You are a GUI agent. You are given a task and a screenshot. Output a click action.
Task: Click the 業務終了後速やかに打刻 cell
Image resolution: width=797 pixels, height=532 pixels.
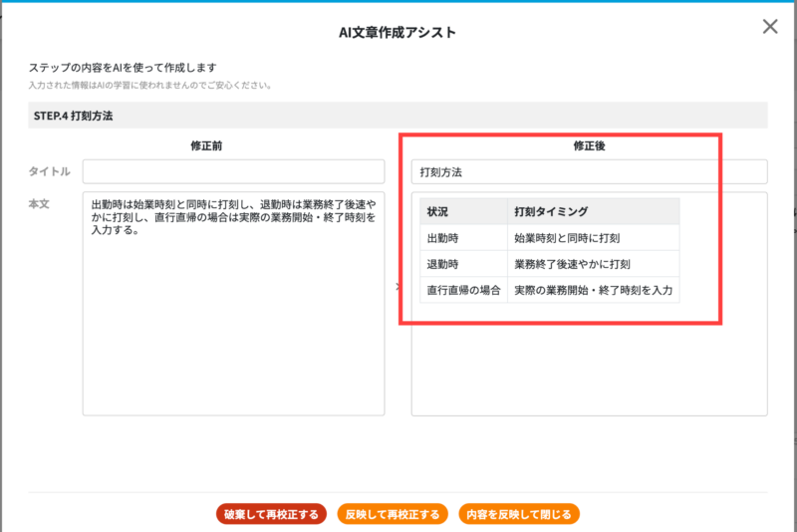point(593,264)
